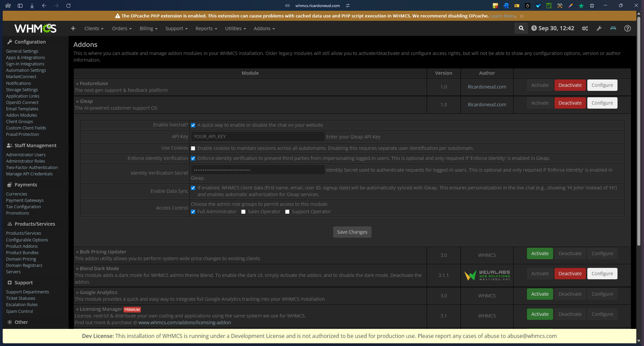Select Payment Gateways in the sidebar
The width and height of the screenshot is (644, 346).
coord(25,200)
